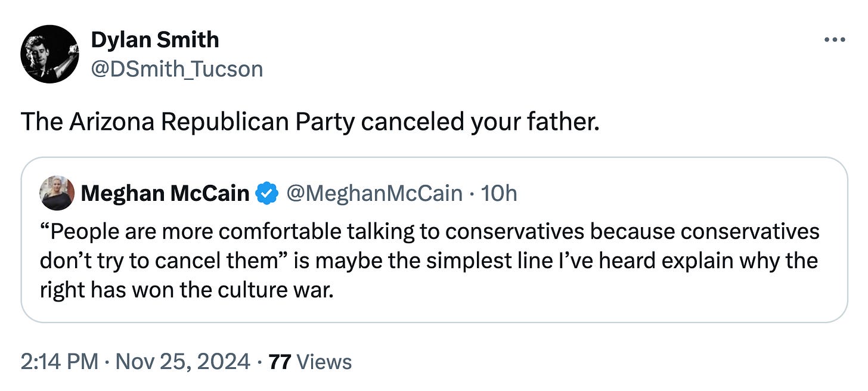
Task: Click the words "canceled your father" in the tweet
Action: point(479,122)
